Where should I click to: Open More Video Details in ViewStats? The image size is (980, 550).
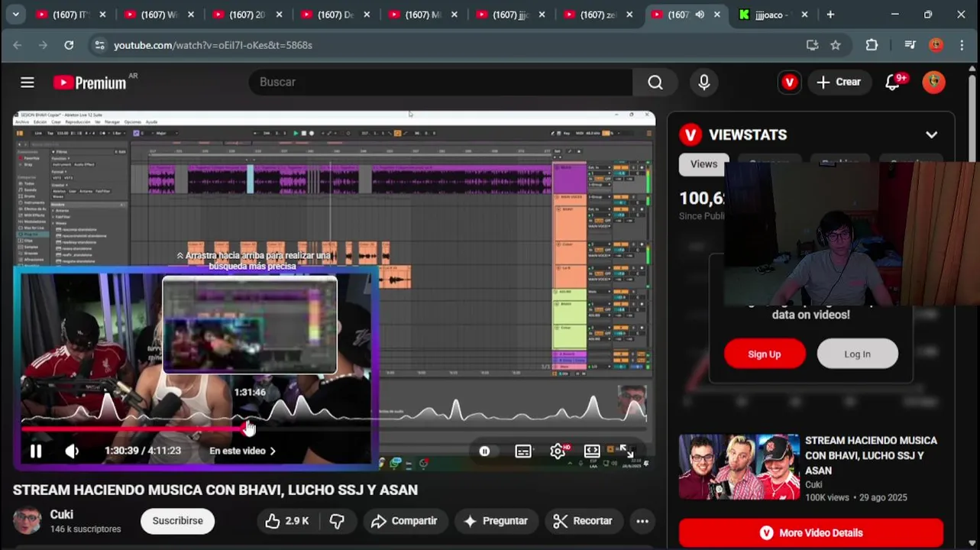(x=811, y=533)
